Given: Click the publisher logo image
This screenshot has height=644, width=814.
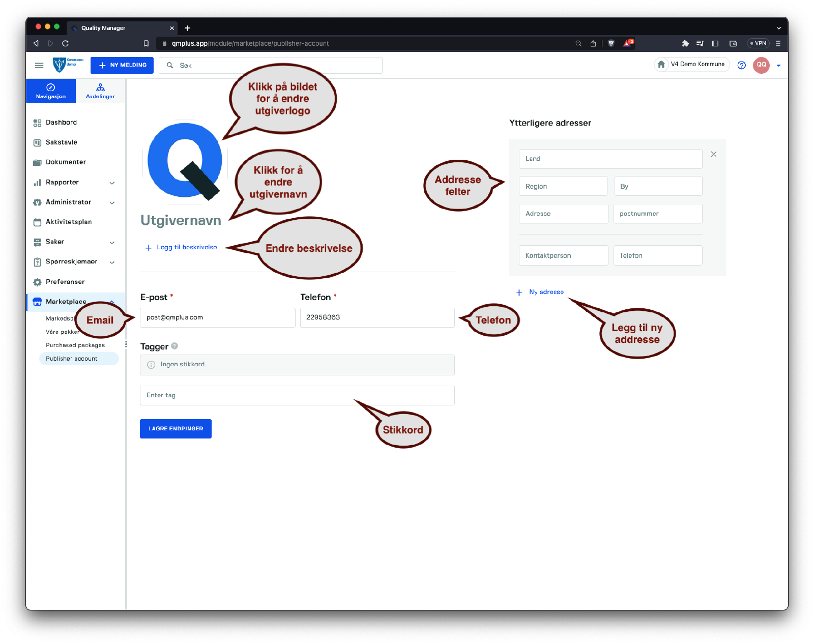Looking at the screenshot, I should (x=185, y=161).
